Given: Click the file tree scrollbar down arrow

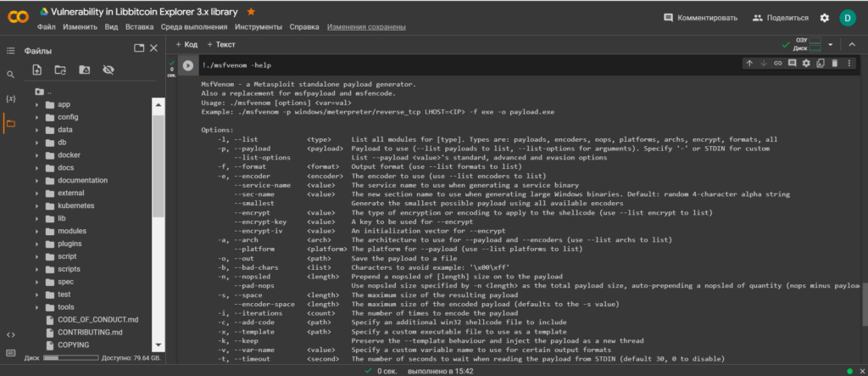Looking at the screenshot, I should pyautogui.click(x=159, y=345).
